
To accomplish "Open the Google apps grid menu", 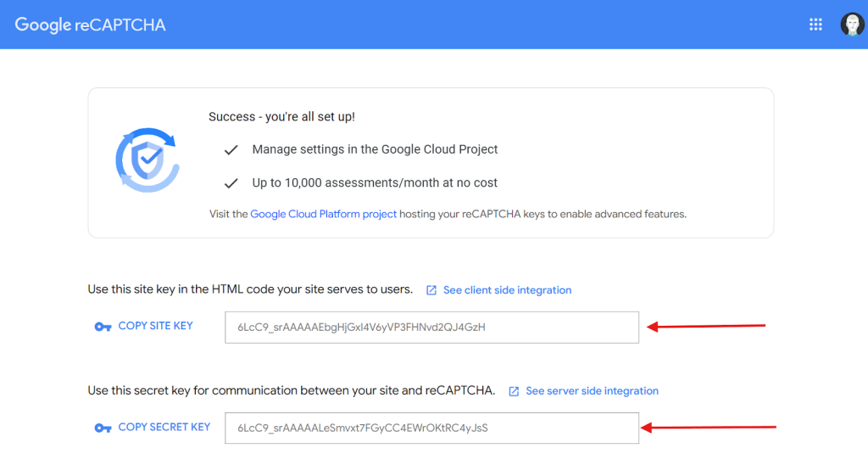I will point(815,25).
